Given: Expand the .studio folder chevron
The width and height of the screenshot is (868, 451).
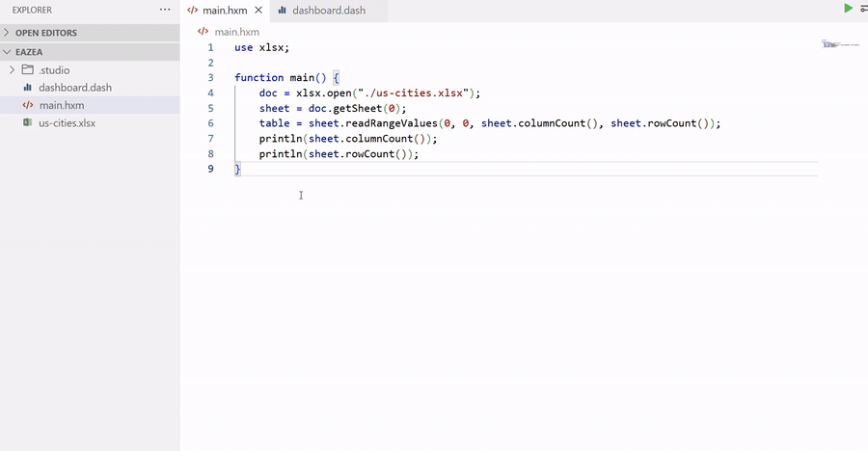Looking at the screenshot, I should coord(12,70).
